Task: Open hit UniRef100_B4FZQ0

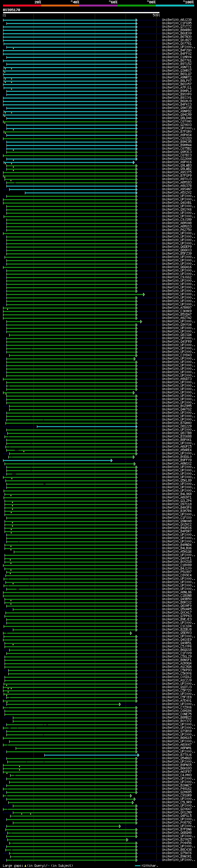Action: tap(177, 50)
